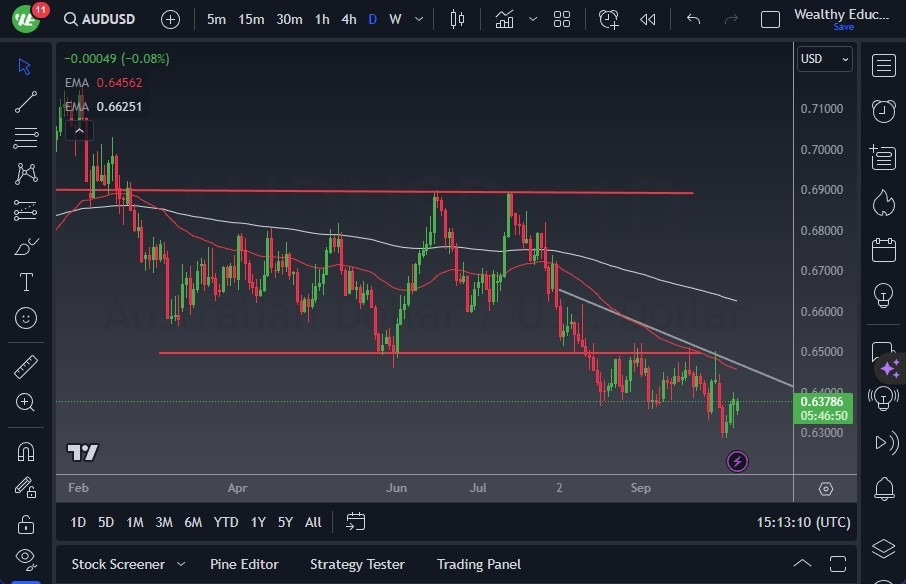Image resolution: width=906 pixels, height=584 pixels.
Task: Open the emoji sticker tool
Action: pyautogui.click(x=26, y=318)
